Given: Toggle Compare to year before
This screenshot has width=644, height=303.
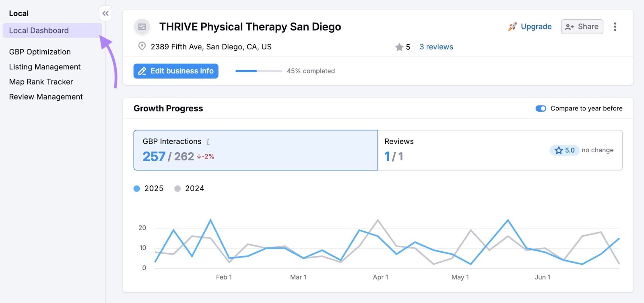Looking at the screenshot, I should pyautogui.click(x=541, y=108).
